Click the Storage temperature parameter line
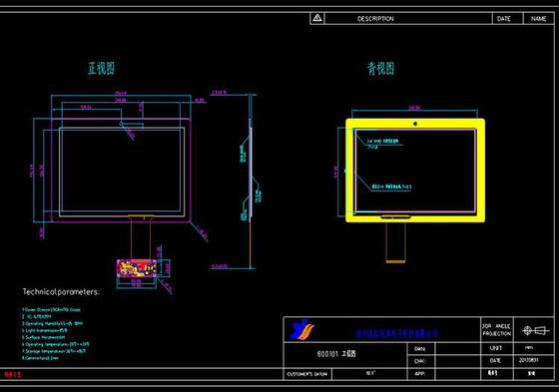The image size is (559, 392). pos(54,351)
